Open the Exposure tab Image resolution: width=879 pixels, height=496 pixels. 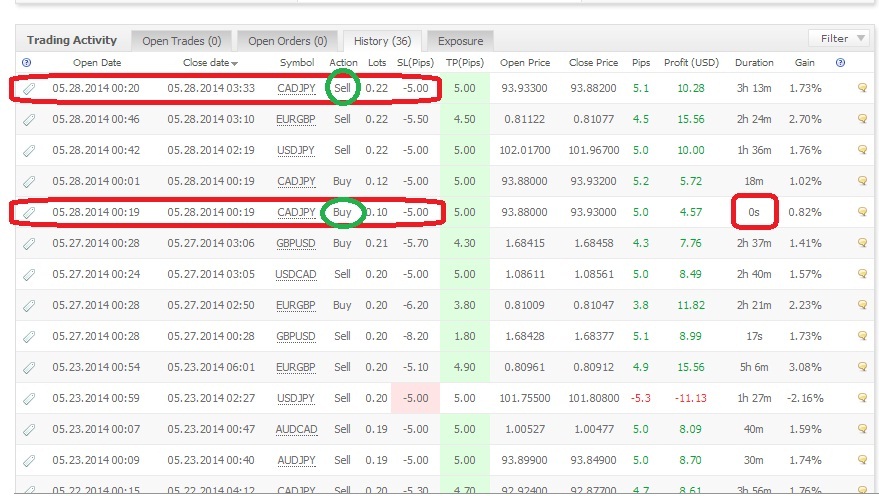click(459, 41)
